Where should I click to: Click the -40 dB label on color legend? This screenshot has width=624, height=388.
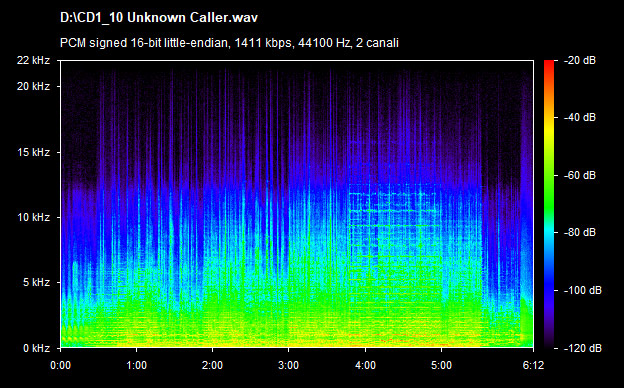(580, 117)
